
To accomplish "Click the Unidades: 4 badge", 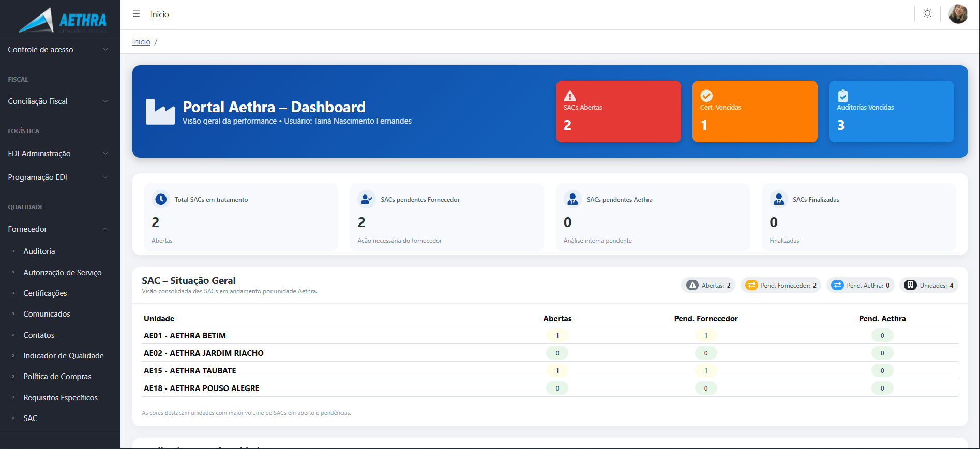I will coord(929,285).
